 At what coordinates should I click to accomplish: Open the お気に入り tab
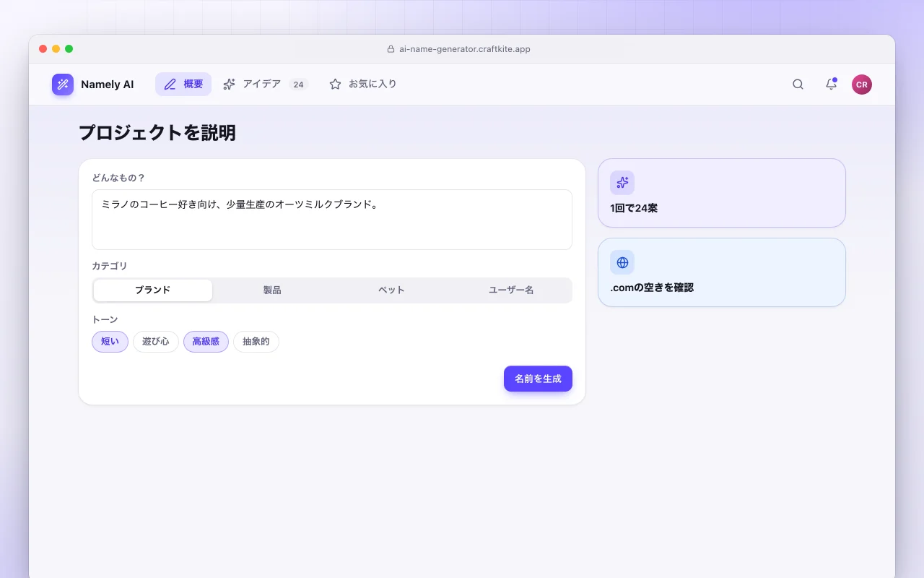[x=363, y=85]
